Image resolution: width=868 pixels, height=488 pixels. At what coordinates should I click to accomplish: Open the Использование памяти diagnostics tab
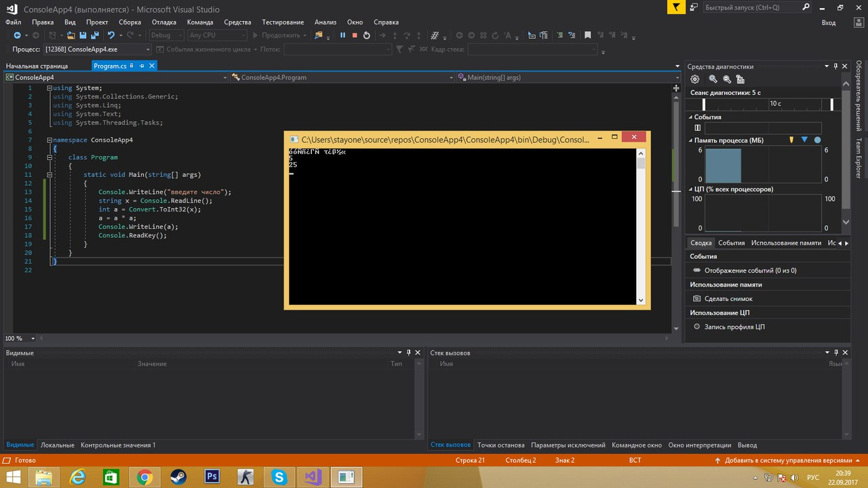[786, 243]
